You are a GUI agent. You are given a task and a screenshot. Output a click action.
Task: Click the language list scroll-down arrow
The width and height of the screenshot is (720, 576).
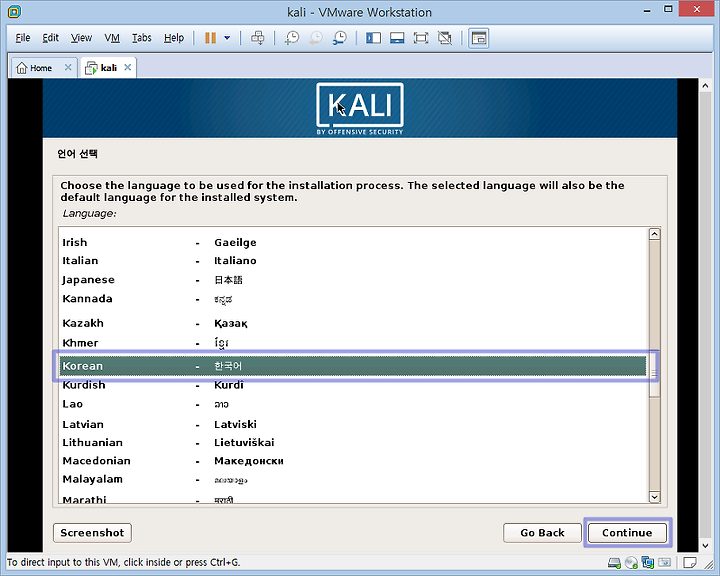pos(654,497)
